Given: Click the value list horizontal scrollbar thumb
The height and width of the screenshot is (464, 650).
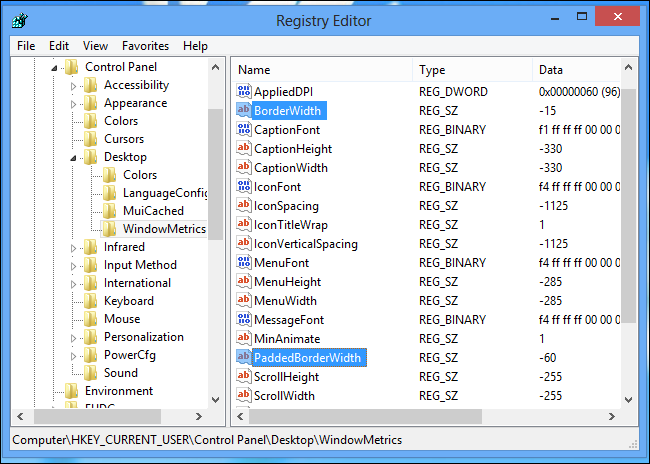Looking at the screenshot, I should coord(365,416).
